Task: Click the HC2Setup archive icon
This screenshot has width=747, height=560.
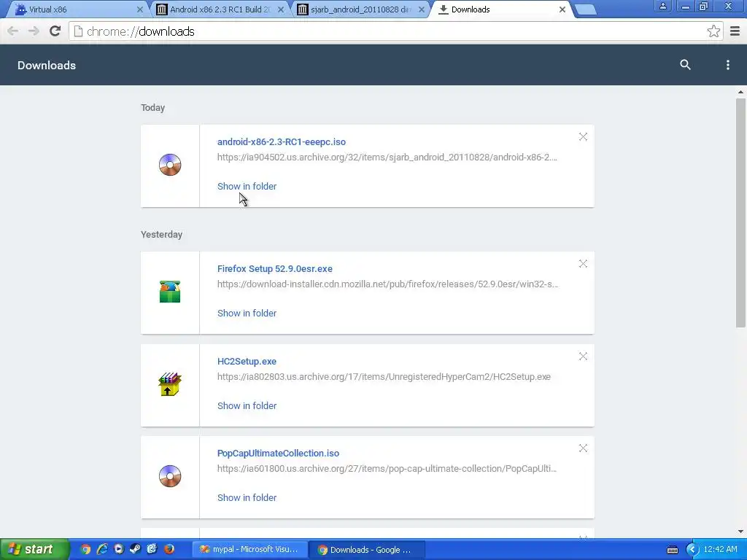Action: [x=170, y=384]
